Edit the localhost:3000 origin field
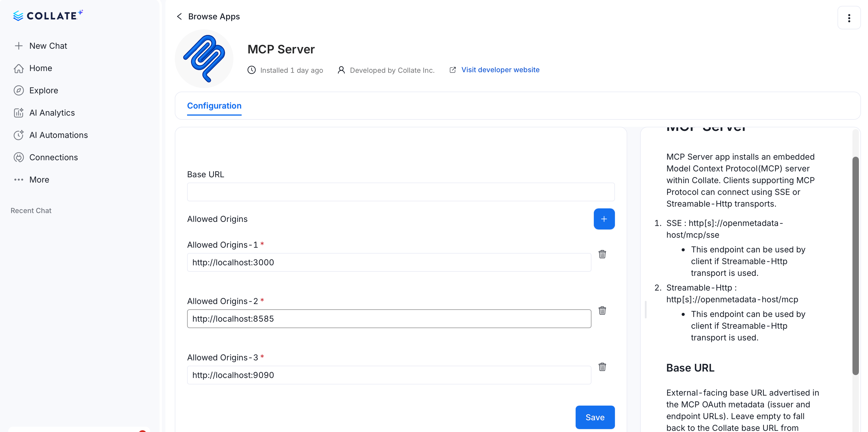The height and width of the screenshot is (432, 868). click(x=389, y=262)
